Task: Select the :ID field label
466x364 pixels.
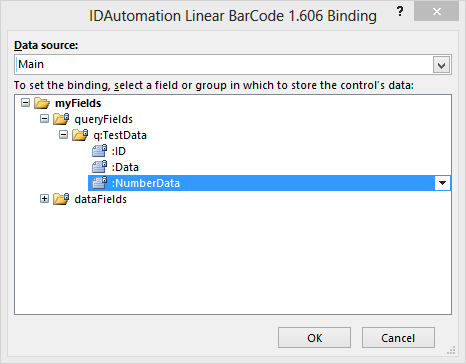Action: [119, 151]
